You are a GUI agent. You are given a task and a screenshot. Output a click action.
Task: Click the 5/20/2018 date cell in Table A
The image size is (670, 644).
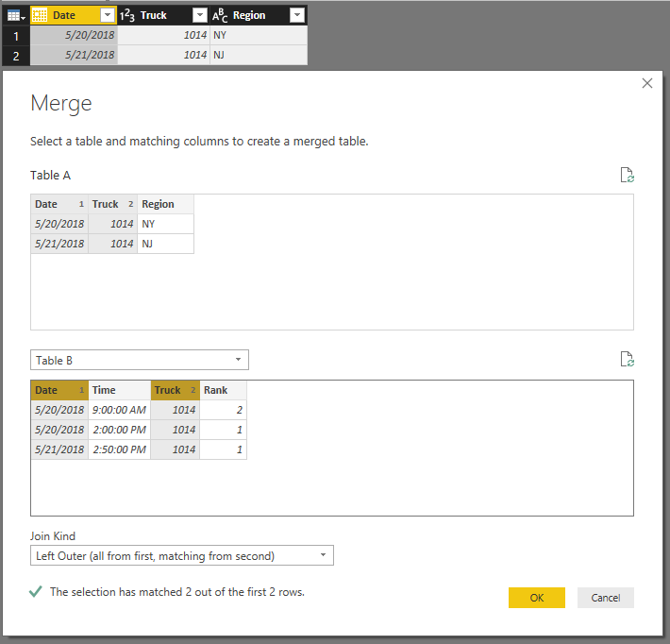tap(59, 224)
